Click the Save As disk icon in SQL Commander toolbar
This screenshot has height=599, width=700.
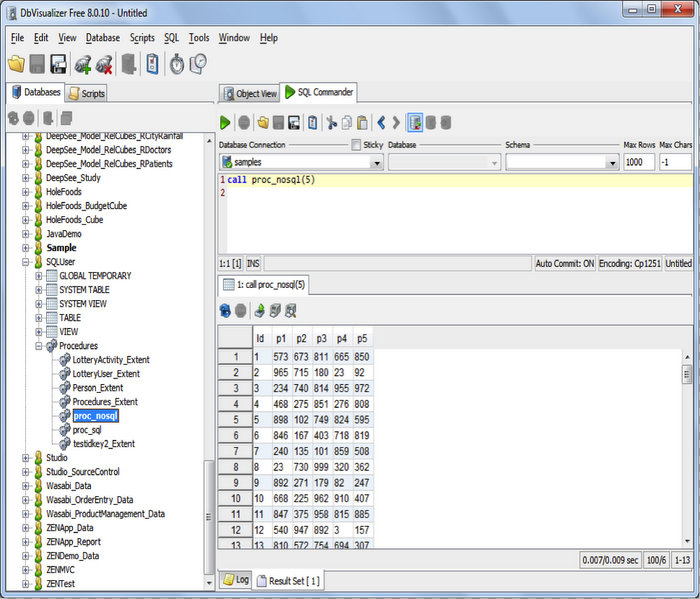(x=294, y=122)
